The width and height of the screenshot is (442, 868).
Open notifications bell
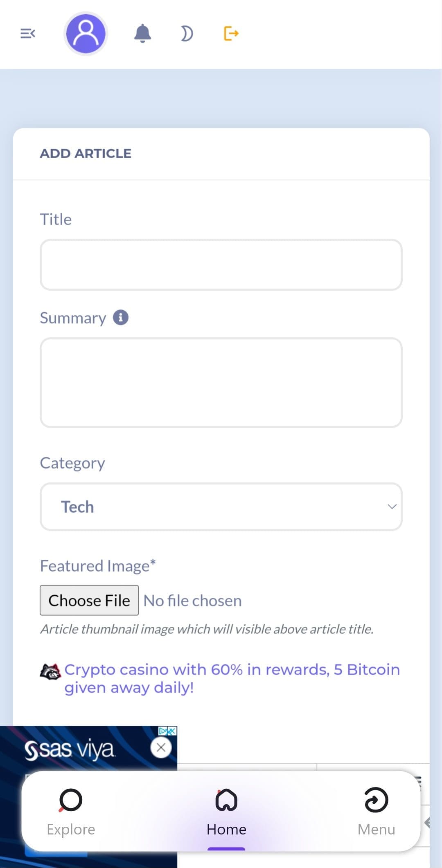click(142, 34)
